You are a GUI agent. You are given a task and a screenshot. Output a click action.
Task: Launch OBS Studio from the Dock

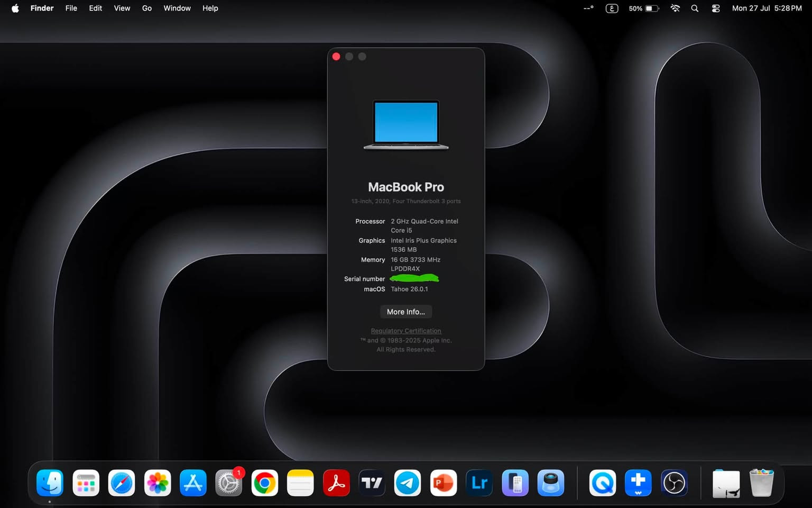674,483
